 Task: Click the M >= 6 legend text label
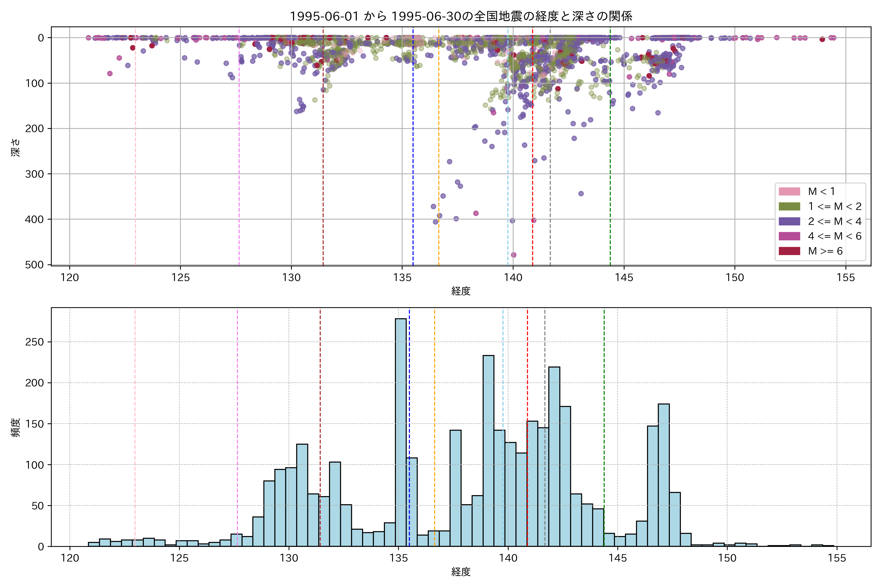825,251
